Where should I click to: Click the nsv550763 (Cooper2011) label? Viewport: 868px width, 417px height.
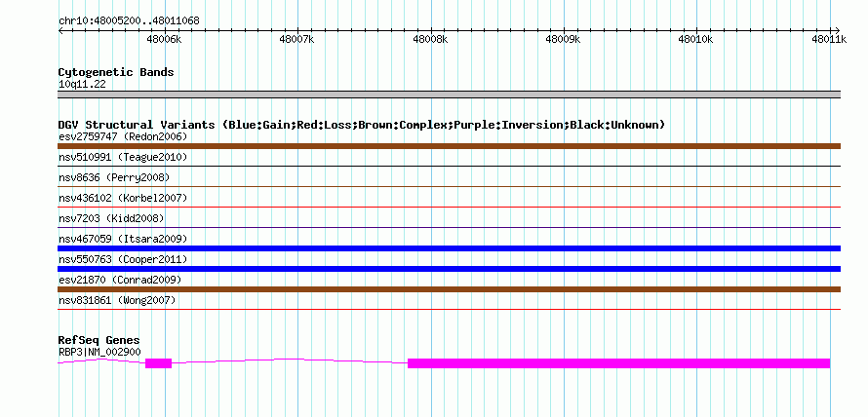123,259
